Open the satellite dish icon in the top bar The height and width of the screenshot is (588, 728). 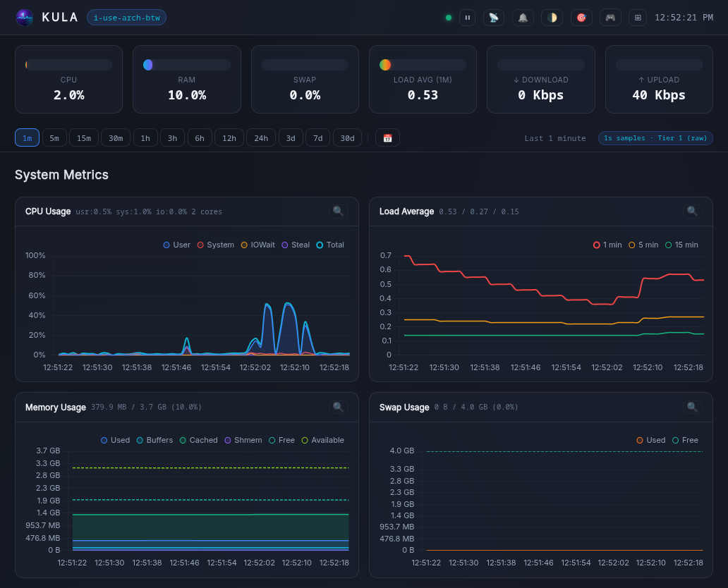point(493,18)
